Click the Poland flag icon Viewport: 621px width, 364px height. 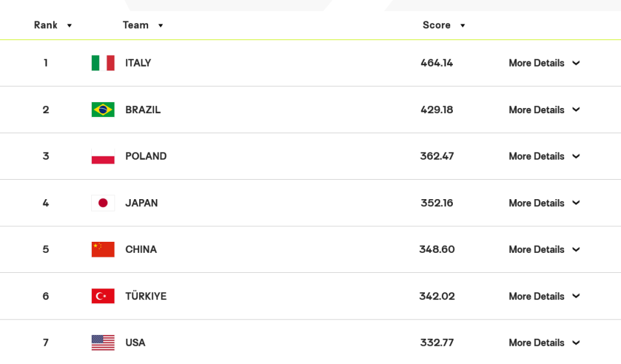tap(103, 156)
